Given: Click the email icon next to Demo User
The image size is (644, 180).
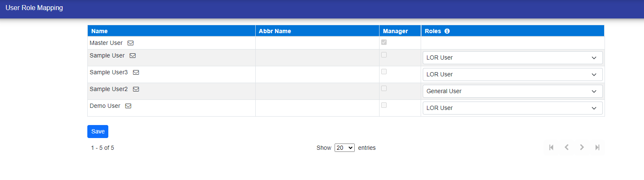Looking at the screenshot, I should click(x=128, y=106).
